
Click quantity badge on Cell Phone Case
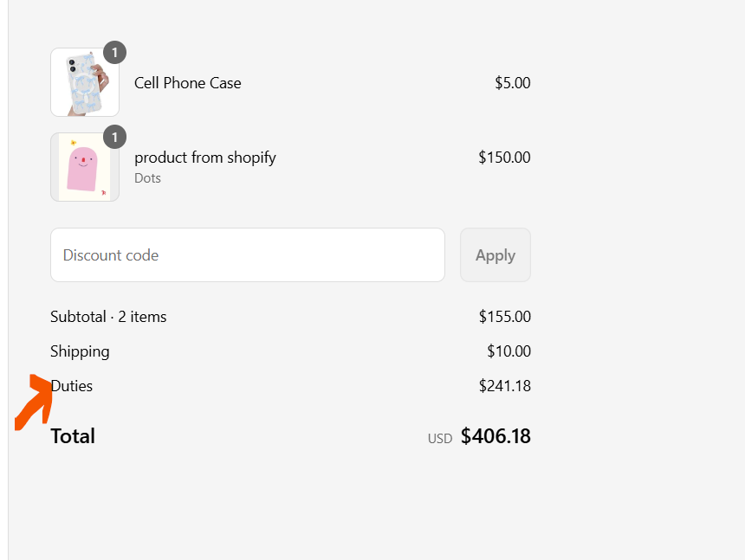point(114,52)
